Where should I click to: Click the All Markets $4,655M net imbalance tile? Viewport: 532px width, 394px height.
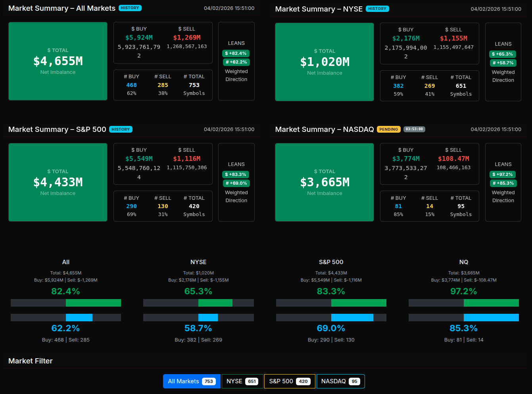point(58,61)
